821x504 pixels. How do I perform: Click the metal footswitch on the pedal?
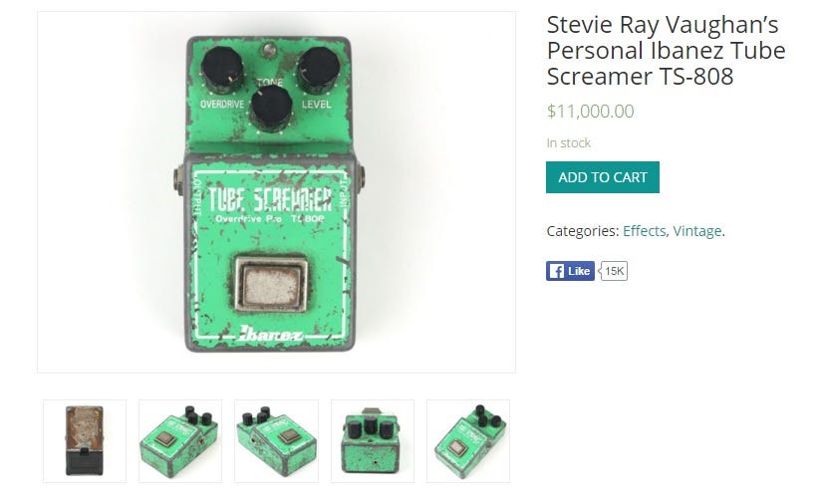pos(271,284)
